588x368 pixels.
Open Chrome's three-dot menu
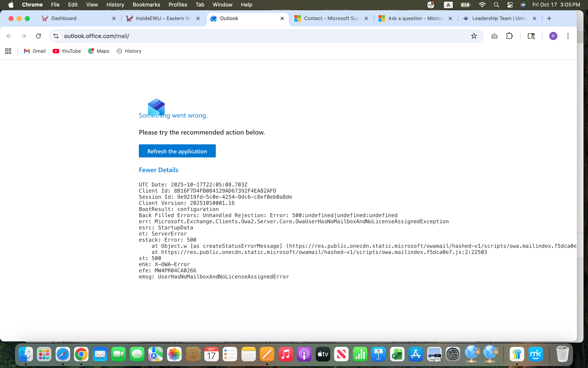click(568, 36)
